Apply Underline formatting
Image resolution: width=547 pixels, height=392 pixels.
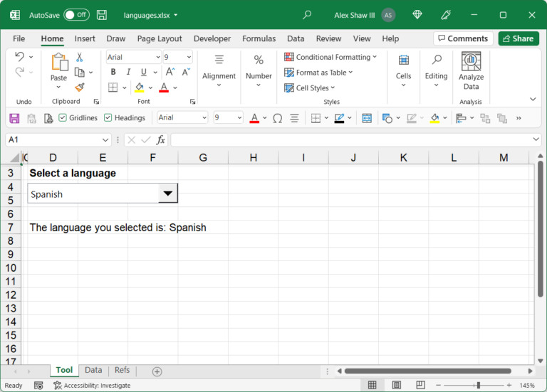point(143,72)
